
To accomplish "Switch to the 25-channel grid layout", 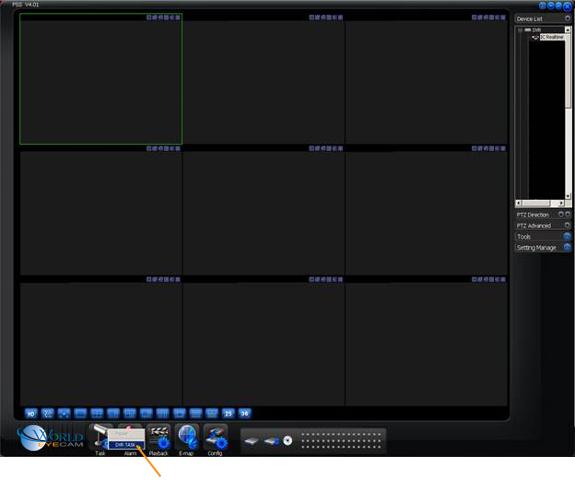I will pos(228,413).
